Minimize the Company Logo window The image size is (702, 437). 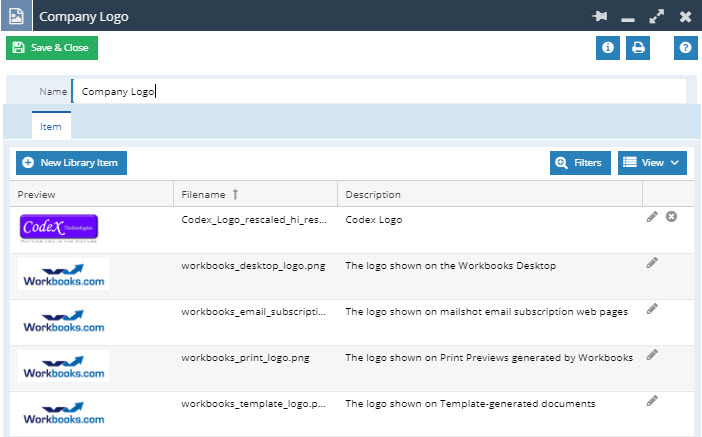[628, 19]
